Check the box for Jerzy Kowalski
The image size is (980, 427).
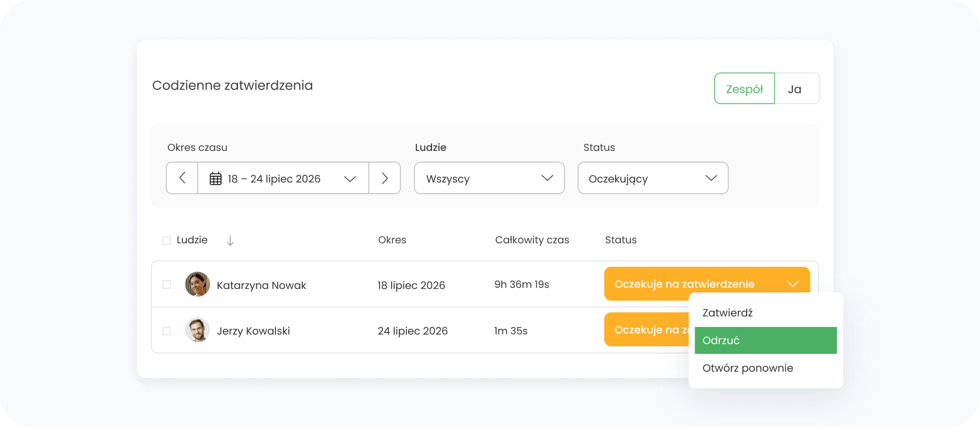(167, 331)
